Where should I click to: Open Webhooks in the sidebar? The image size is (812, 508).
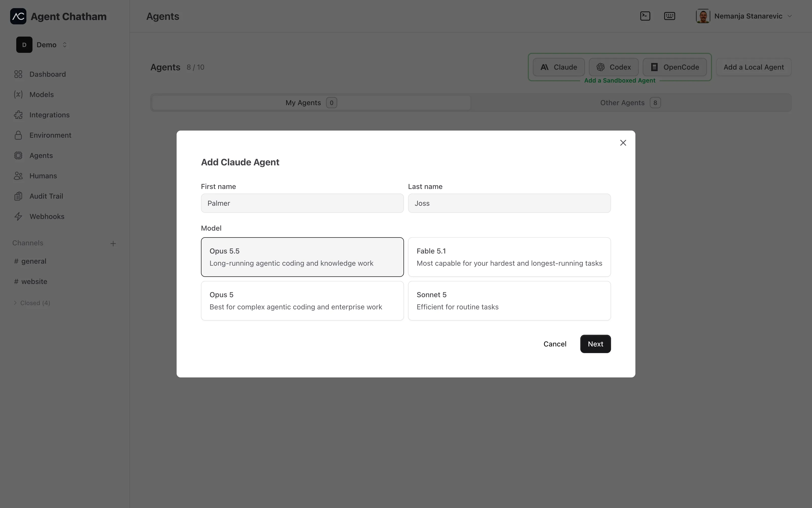pyautogui.click(x=47, y=216)
